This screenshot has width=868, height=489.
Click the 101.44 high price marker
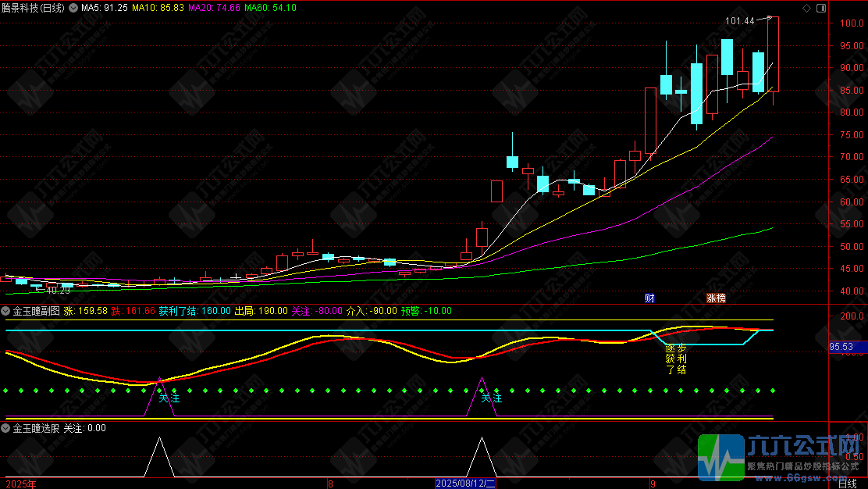[x=740, y=21]
